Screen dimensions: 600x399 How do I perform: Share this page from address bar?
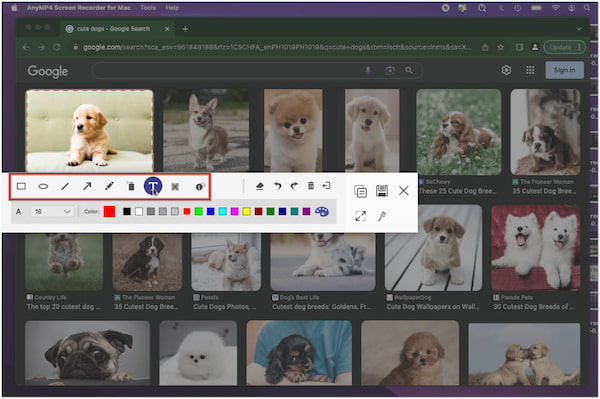[485, 47]
